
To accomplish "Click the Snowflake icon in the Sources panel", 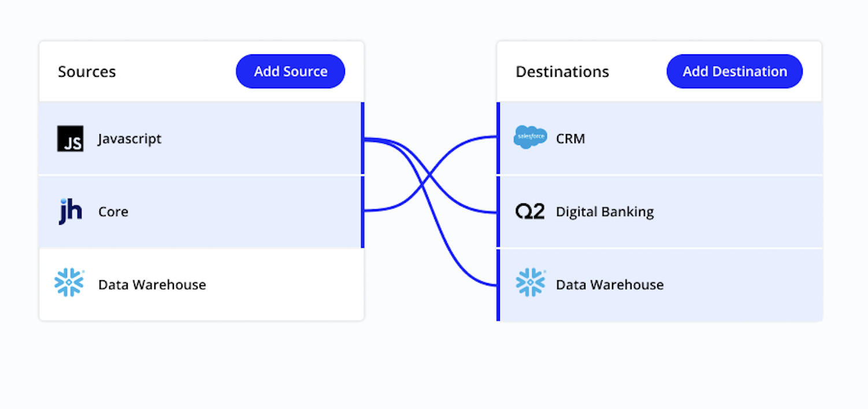I will tap(69, 283).
